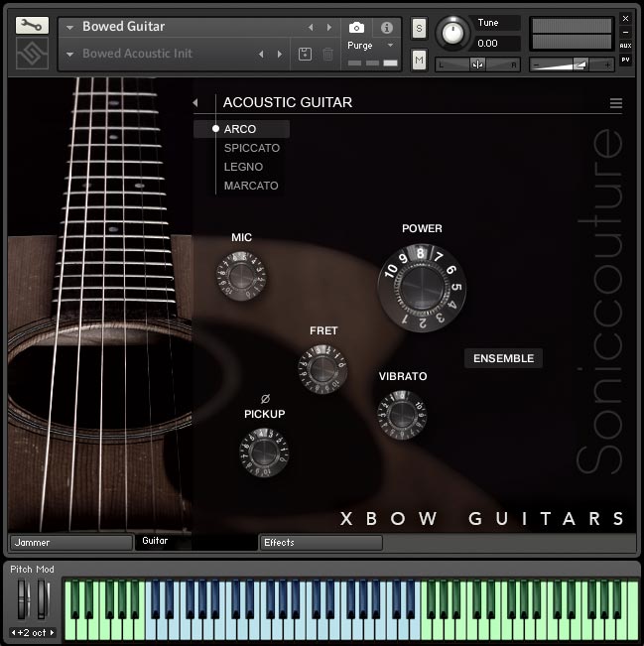Open the Bowed Acoustic Init snapshot dropdown
Screen dimensions: 644x646
pos(70,55)
